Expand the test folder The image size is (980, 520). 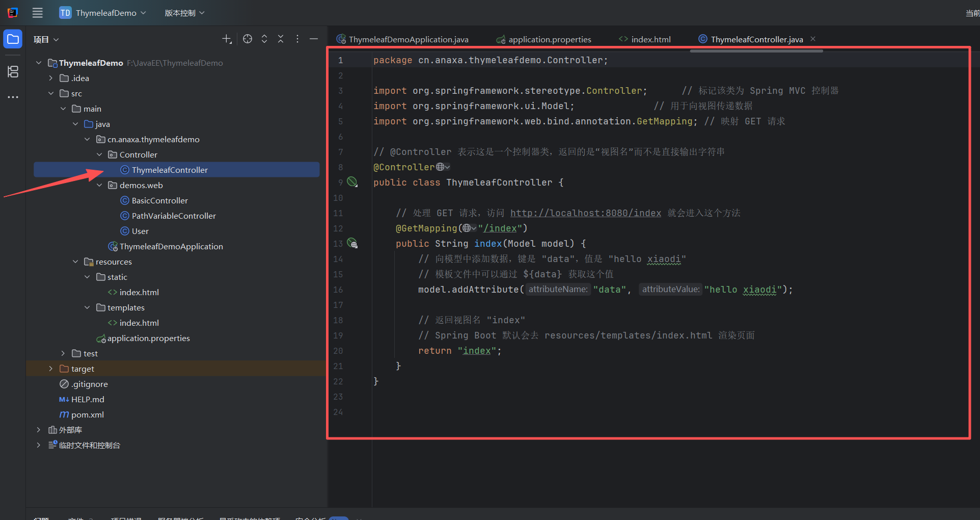click(x=63, y=353)
